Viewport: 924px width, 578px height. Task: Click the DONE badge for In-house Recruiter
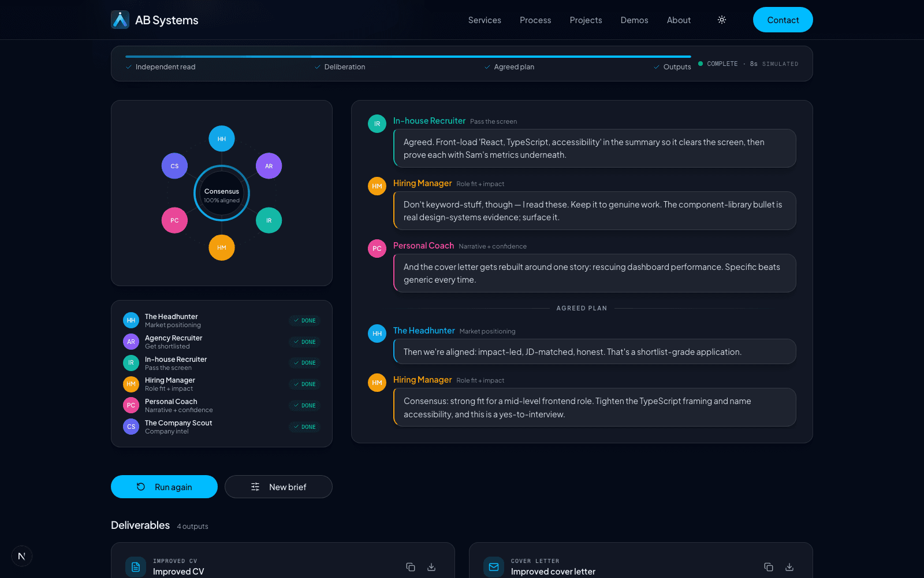pos(304,363)
